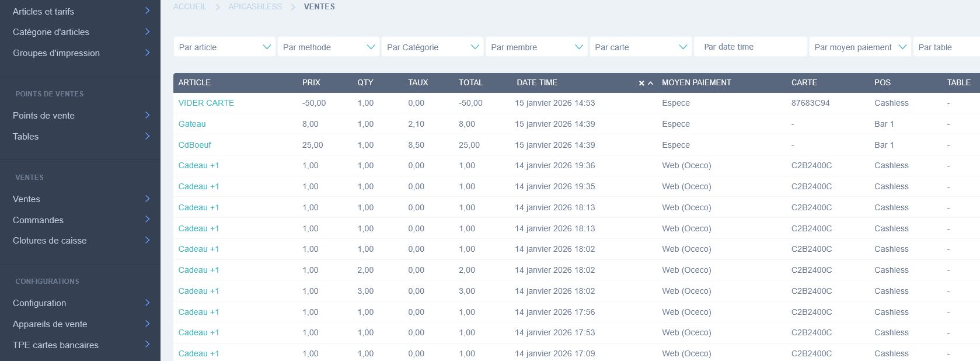Select the Par membre dropdown
Screen dimensions: 980x361
pos(536,47)
